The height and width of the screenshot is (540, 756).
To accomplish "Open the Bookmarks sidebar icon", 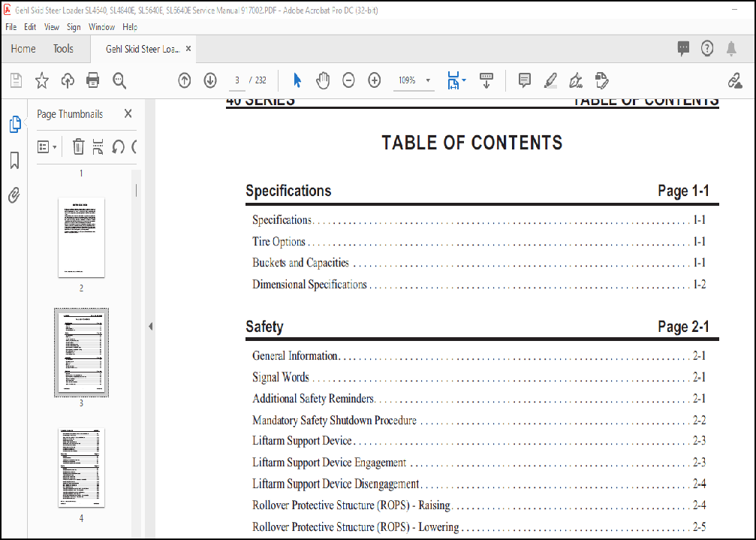I will (14, 161).
